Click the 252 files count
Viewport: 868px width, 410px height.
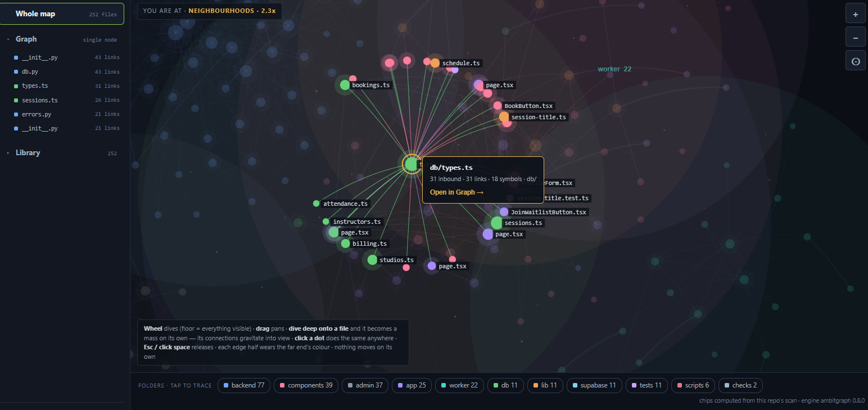[x=103, y=15]
